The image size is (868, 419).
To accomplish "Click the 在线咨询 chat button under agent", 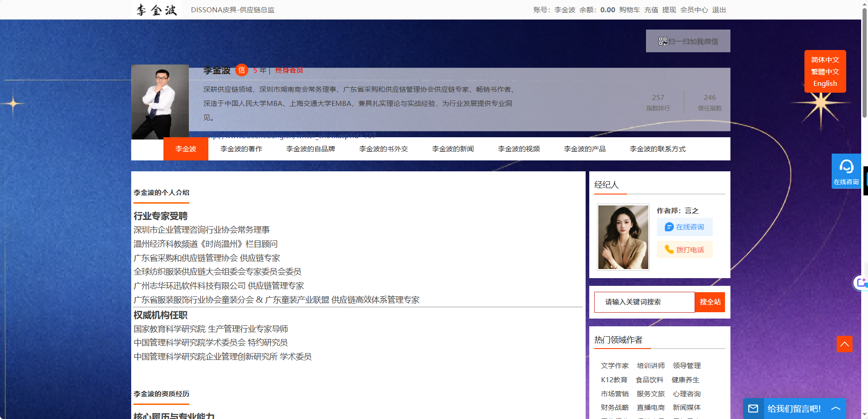I will (685, 227).
